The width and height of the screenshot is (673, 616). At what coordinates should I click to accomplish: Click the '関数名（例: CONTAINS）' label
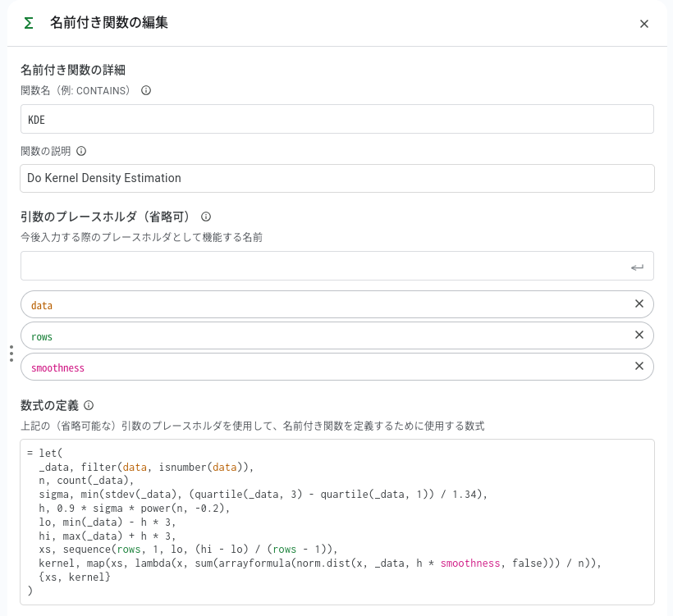pyautogui.click(x=76, y=90)
